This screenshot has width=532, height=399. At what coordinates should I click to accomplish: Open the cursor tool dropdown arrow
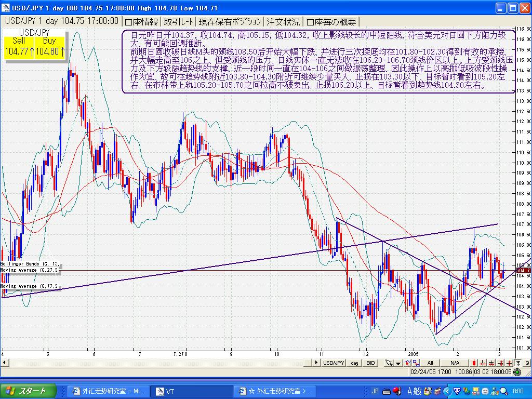pyautogui.click(x=397, y=363)
